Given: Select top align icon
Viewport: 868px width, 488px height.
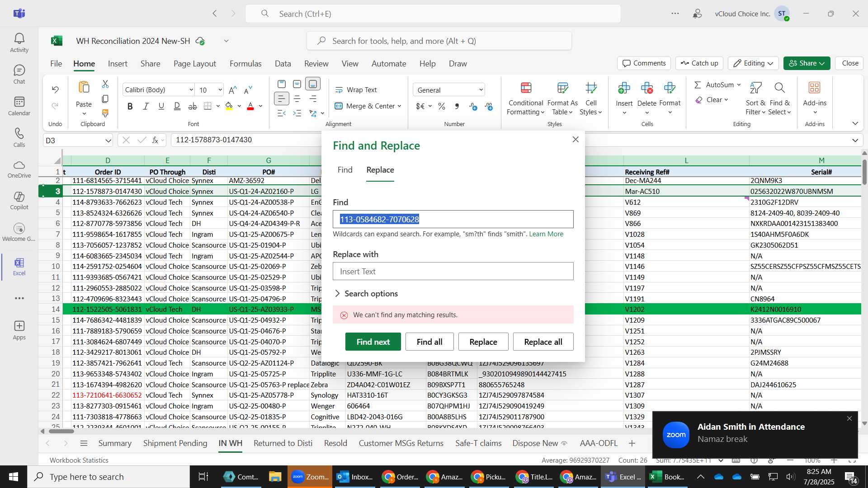Looking at the screenshot, I should click(282, 84).
